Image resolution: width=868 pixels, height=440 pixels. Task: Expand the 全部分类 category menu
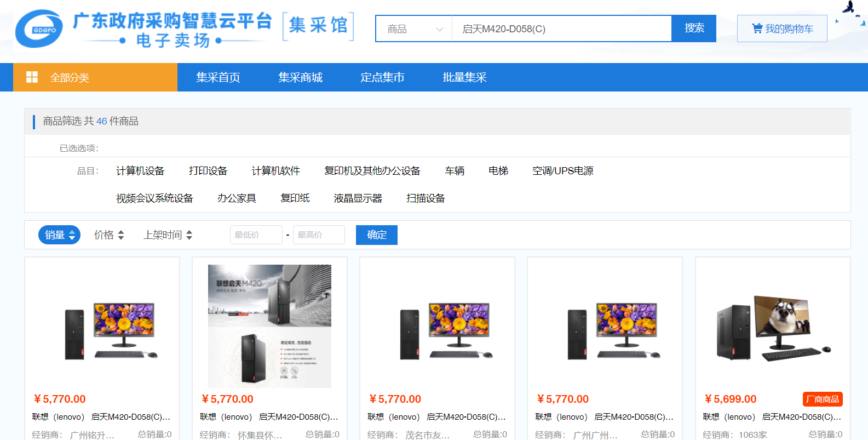[70, 78]
